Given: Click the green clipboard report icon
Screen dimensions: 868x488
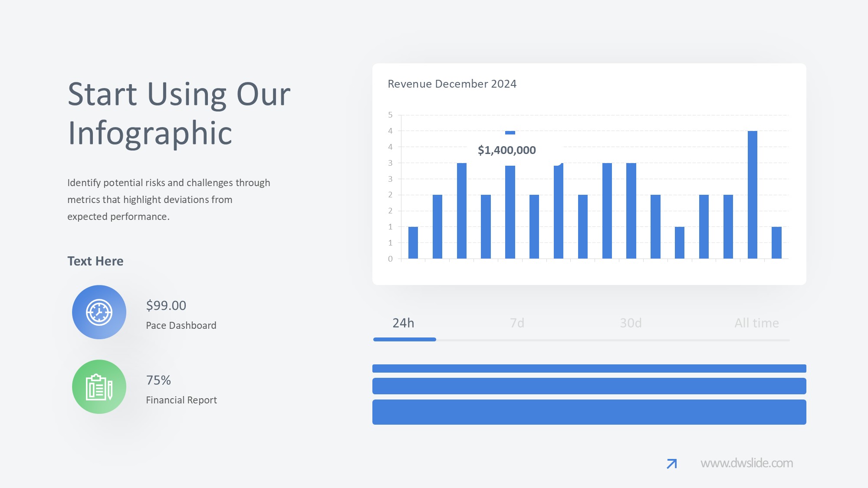Looking at the screenshot, I should [99, 386].
